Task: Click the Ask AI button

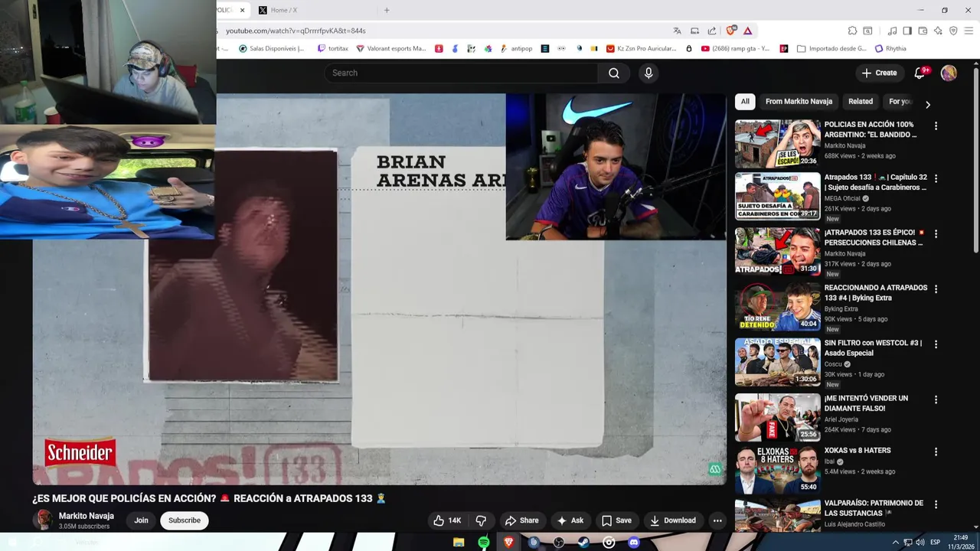Action: click(570, 520)
